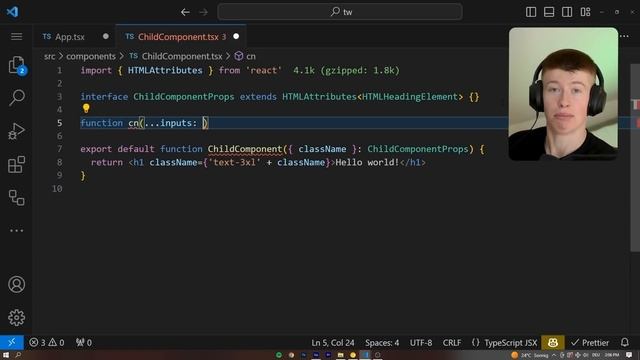
Task: Click line number 1 in the gutter
Action: coord(60,70)
